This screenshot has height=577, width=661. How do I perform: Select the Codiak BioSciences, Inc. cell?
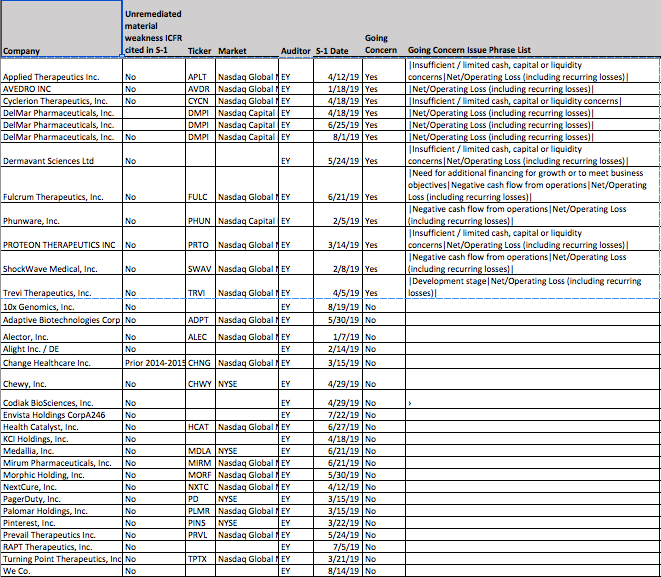point(62,399)
